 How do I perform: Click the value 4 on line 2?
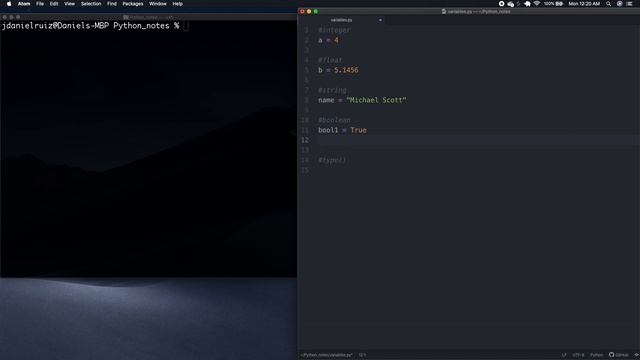coord(336,40)
